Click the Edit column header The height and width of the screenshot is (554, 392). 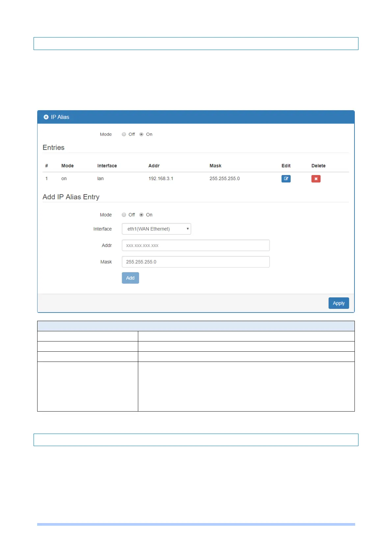point(286,166)
